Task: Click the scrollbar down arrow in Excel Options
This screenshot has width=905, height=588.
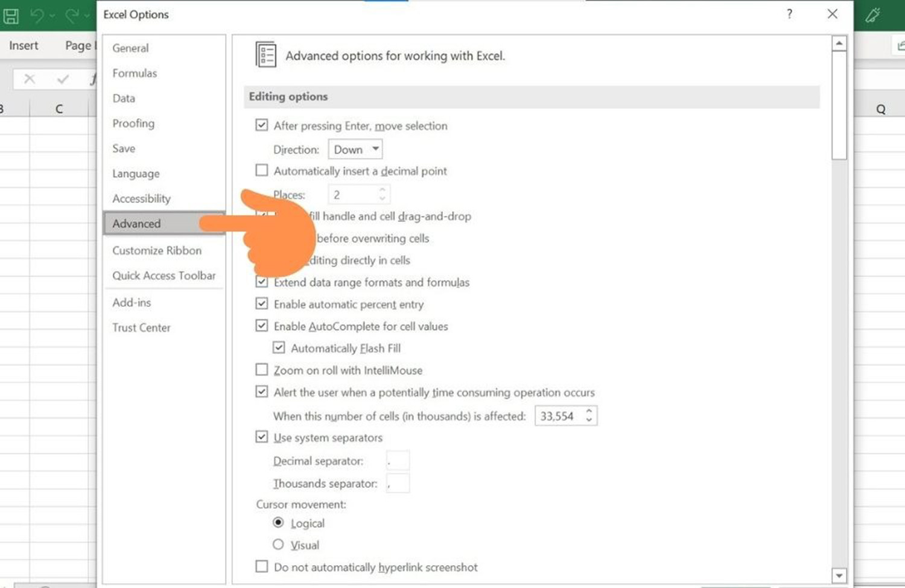Action: tap(839, 575)
